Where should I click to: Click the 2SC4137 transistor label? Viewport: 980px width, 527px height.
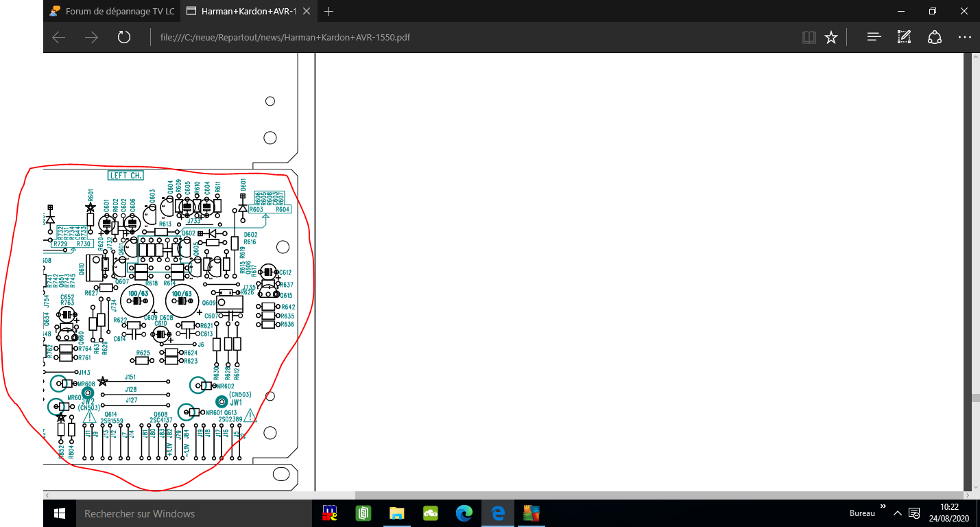pos(161,421)
